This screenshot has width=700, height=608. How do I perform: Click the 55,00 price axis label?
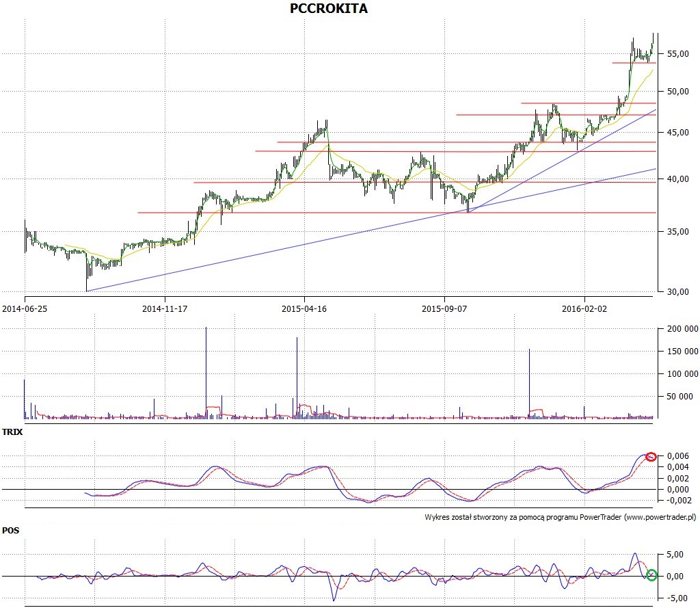678,54
